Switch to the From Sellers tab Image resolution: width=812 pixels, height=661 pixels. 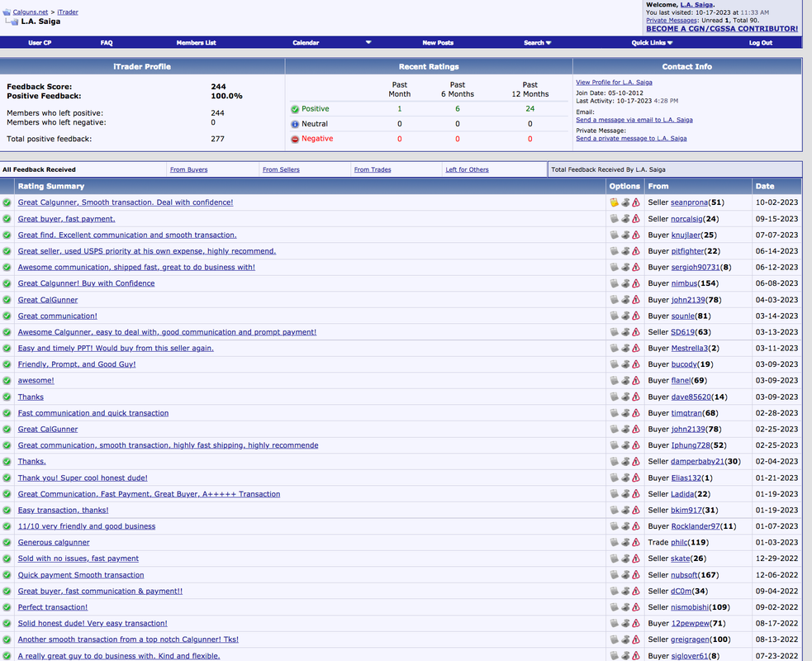click(x=281, y=169)
